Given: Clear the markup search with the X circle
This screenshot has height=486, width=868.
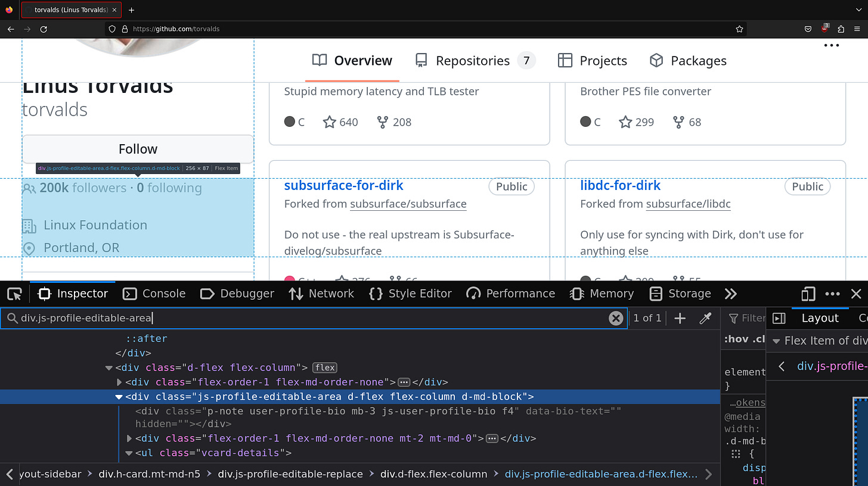Looking at the screenshot, I should tap(616, 318).
